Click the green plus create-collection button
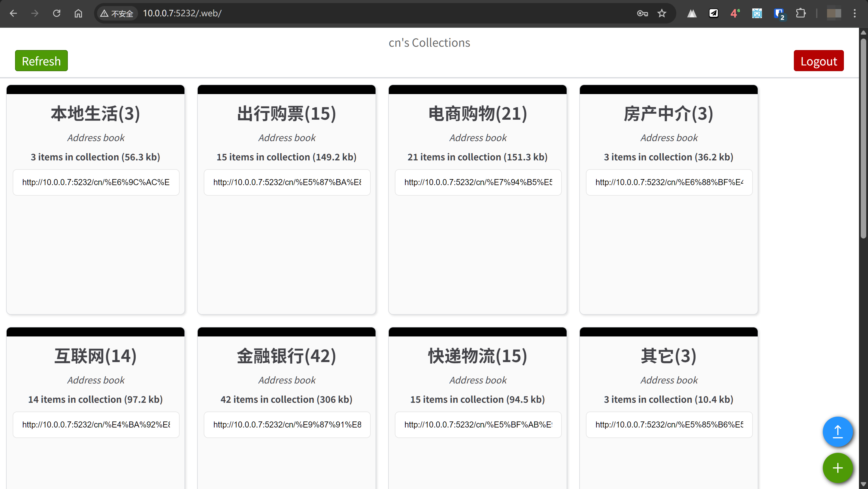 pyautogui.click(x=837, y=468)
